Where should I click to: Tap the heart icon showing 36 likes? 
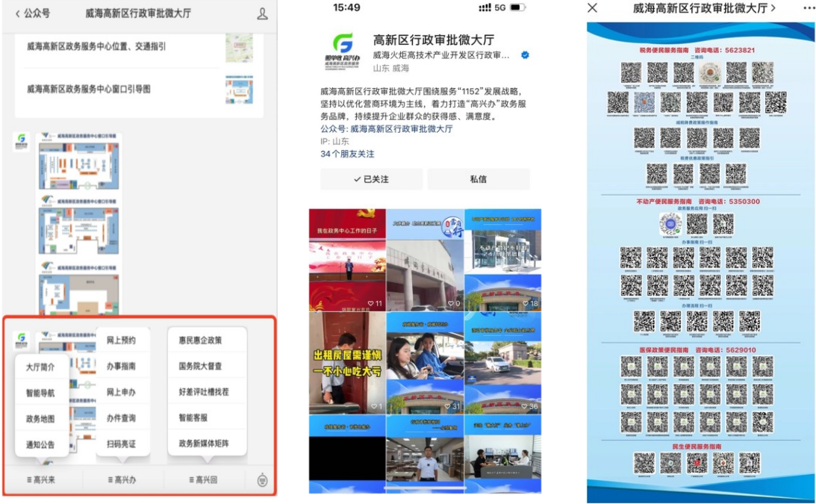(x=526, y=406)
